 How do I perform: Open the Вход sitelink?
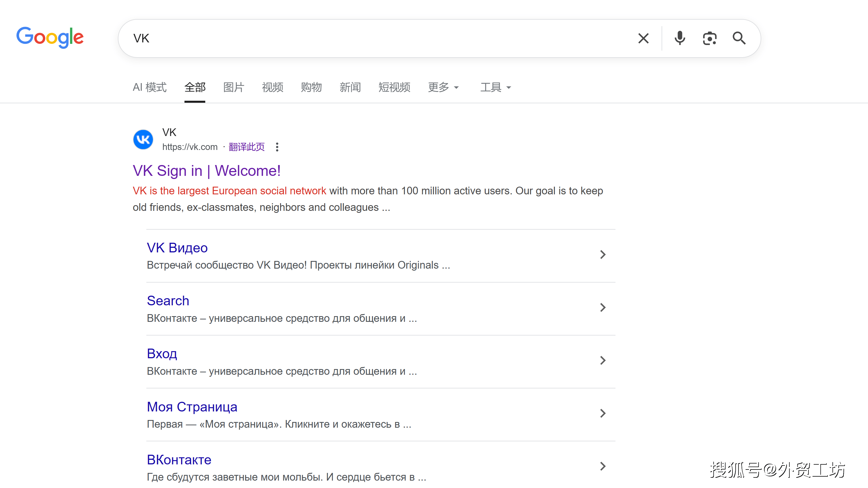coord(162,353)
